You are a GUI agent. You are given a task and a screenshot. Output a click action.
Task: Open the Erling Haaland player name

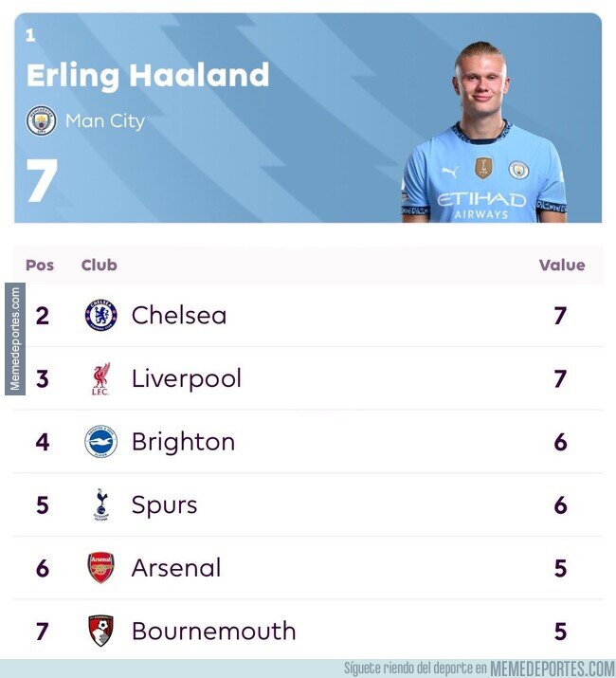[x=147, y=75]
